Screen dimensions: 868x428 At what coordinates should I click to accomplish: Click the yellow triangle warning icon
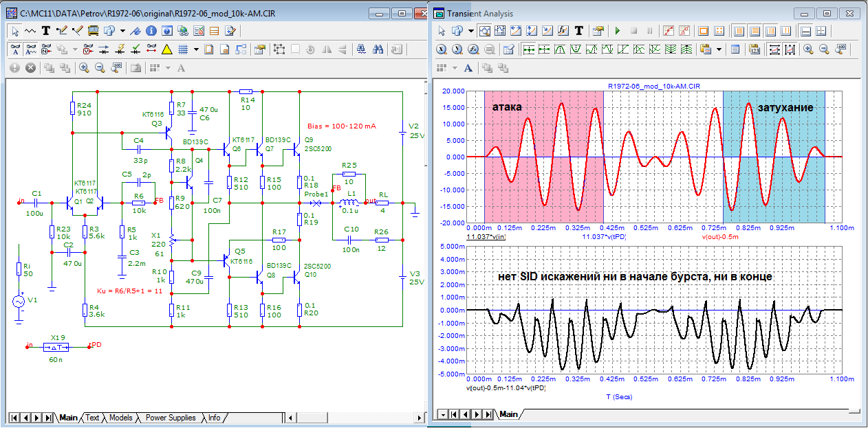(x=166, y=49)
